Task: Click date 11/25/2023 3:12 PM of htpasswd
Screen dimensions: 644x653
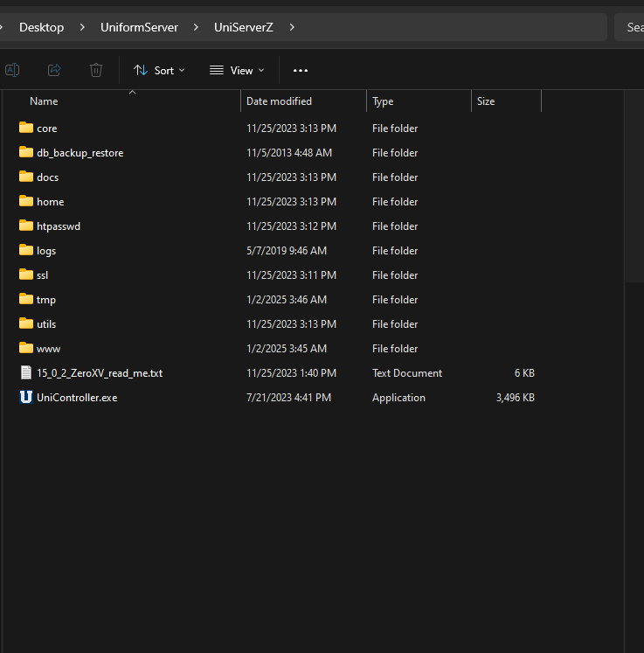Action: tap(291, 226)
